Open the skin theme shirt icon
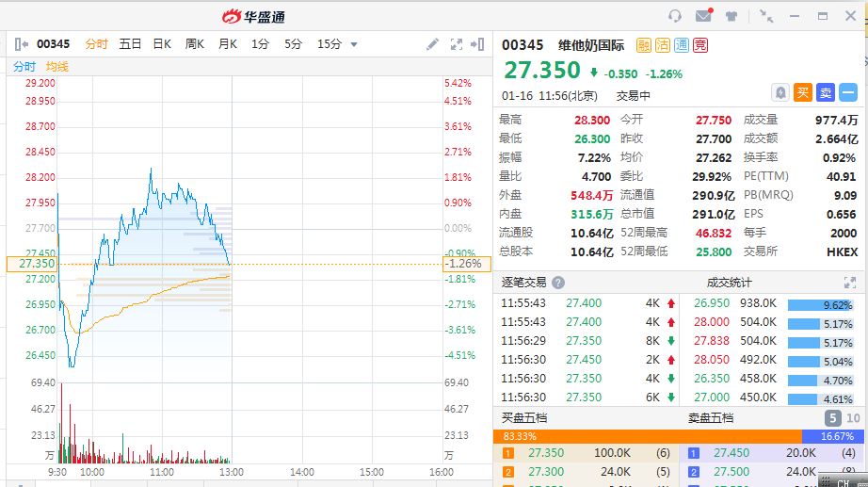Screen dimensions: 868x487 (731, 16)
